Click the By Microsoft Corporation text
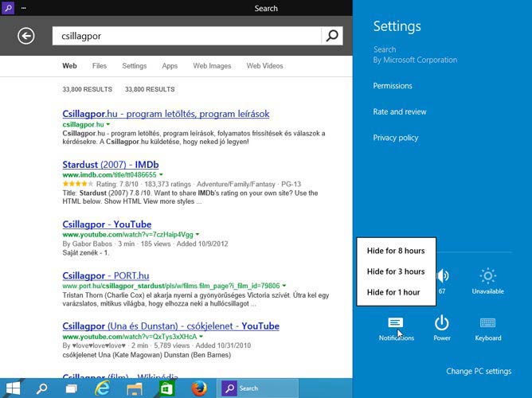 pos(415,60)
